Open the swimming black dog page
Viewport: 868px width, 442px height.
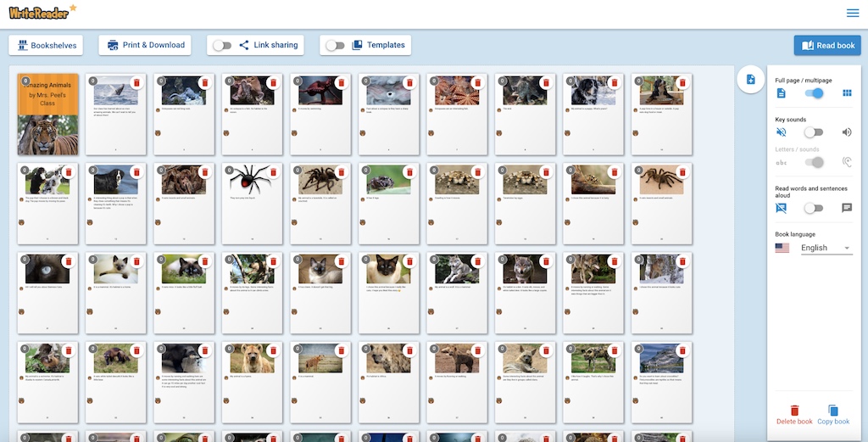tap(115, 204)
